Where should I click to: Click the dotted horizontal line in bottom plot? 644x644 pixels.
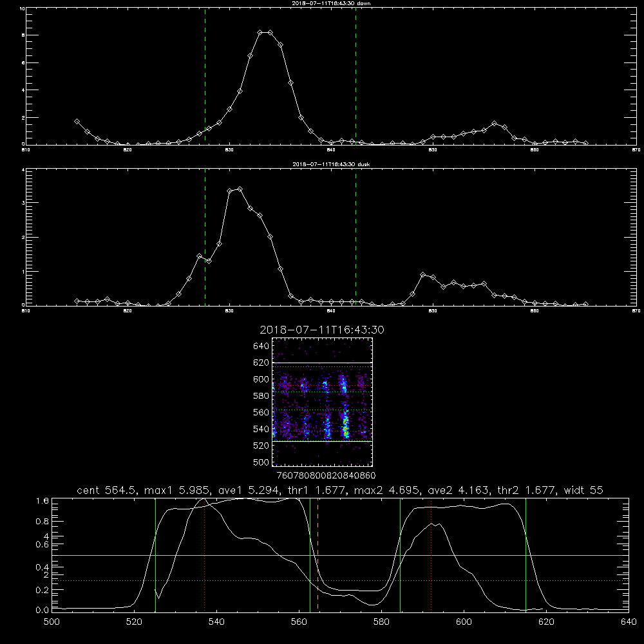(340, 580)
